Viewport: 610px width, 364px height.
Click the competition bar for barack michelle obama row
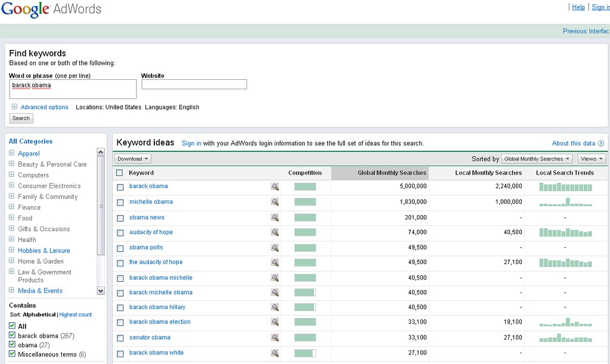tap(305, 293)
